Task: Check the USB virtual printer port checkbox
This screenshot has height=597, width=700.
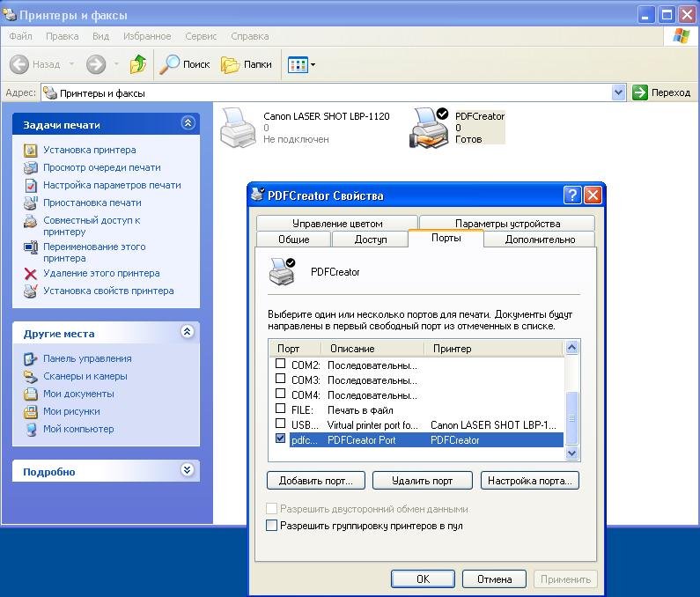Action: click(x=280, y=424)
